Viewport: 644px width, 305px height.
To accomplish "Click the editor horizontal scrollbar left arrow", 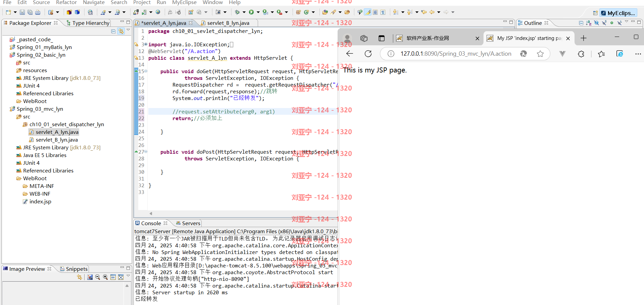I will click(x=151, y=213).
